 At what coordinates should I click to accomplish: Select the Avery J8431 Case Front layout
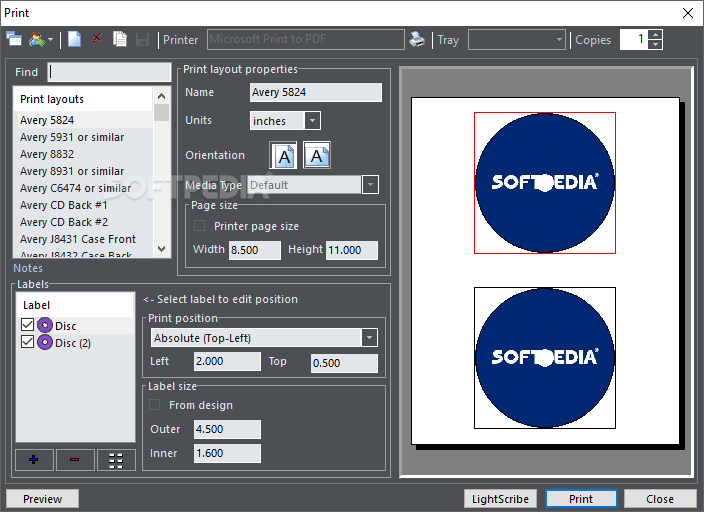83,239
